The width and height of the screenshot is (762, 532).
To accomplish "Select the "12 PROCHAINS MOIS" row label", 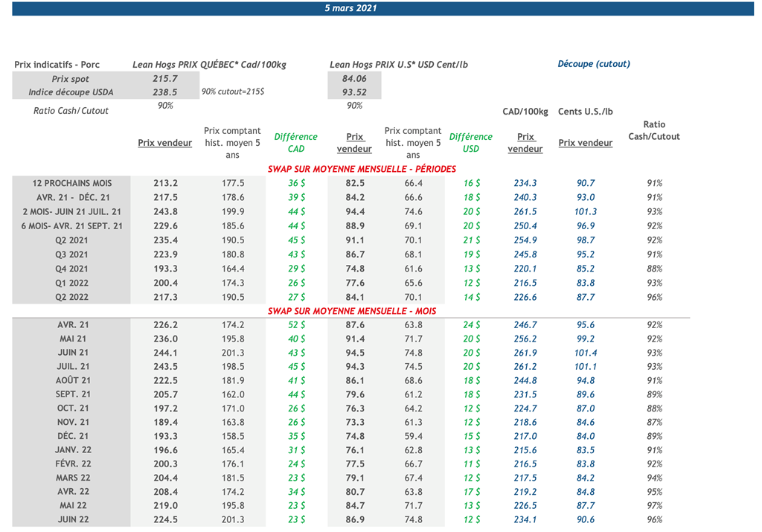I will tap(72, 183).
